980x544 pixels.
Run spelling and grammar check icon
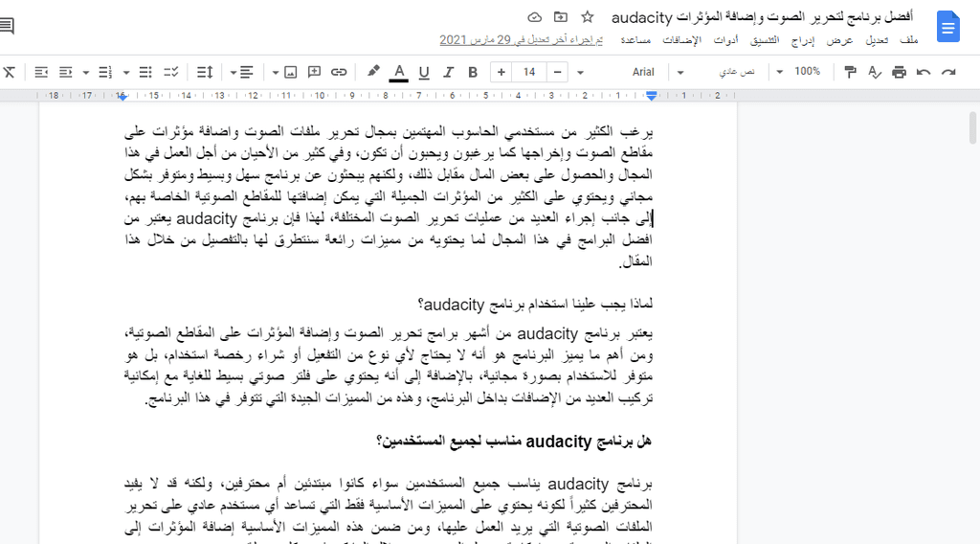click(x=875, y=73)
